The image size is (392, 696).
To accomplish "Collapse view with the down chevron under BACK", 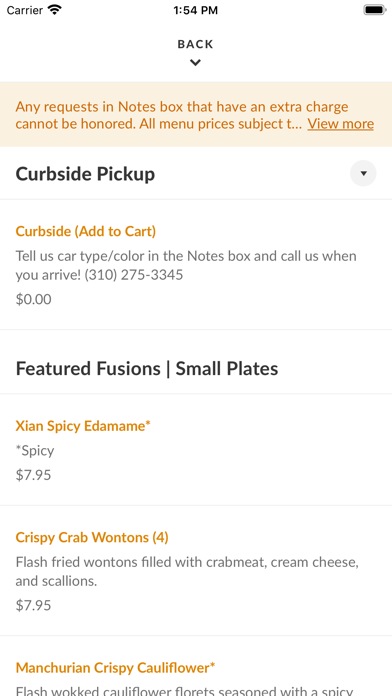I will coord(195,63).
